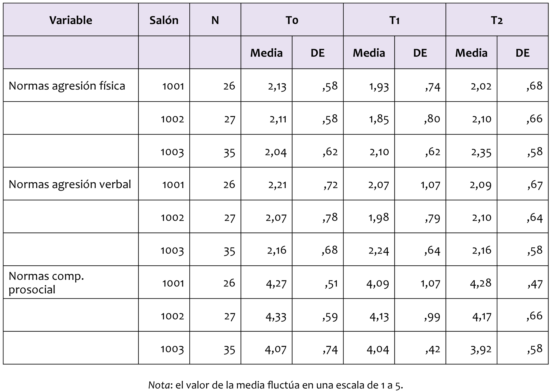Click the T1 header cell

[x=394, y=20]
